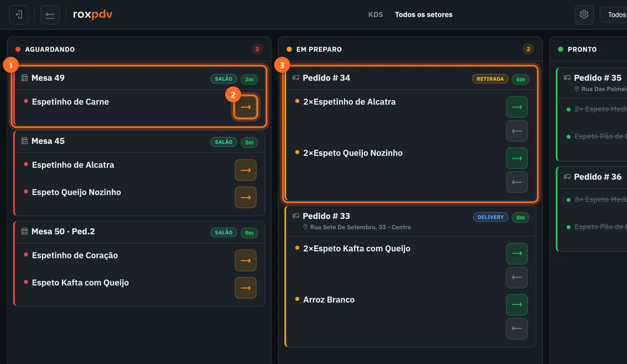
Task: Select the Espetinho de Carne item text
Action: coord(71,102)
